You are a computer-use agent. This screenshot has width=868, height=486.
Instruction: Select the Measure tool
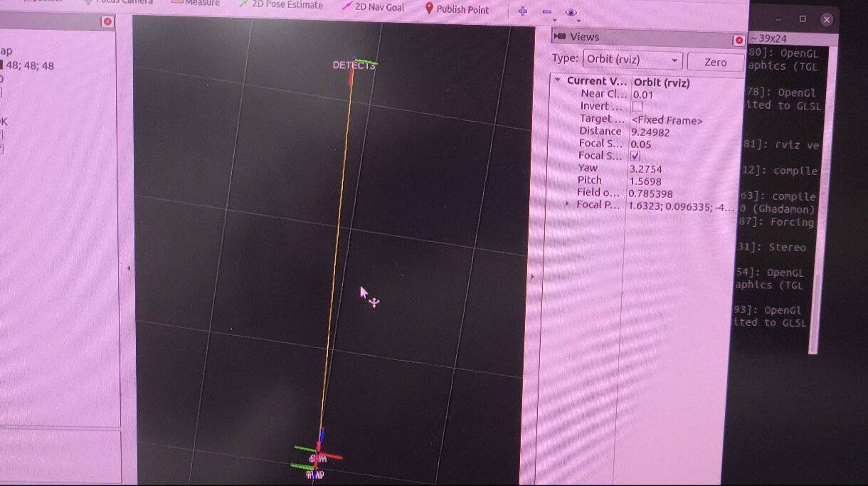click(195, 3)
